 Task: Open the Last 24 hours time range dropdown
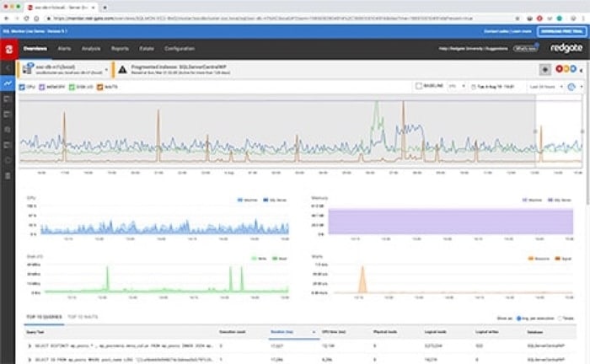coord(546,87)
